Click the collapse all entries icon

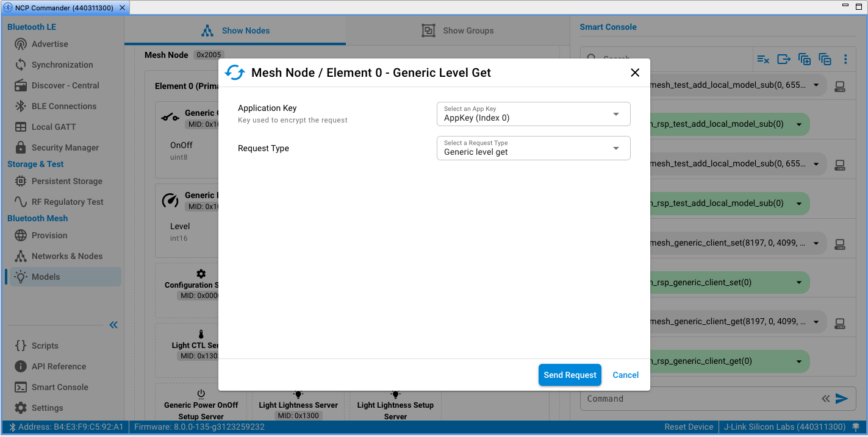tap(825, 59)
